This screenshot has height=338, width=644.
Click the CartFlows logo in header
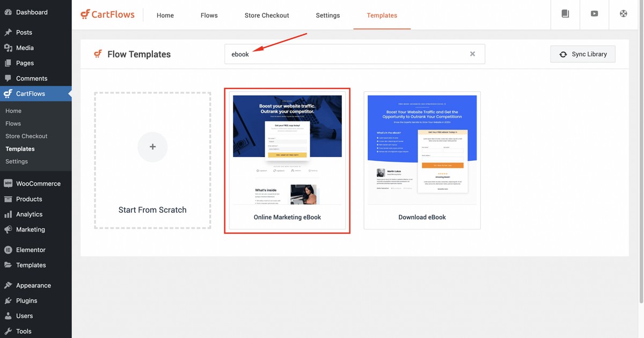pyautogui.click(x=107, y=15)
